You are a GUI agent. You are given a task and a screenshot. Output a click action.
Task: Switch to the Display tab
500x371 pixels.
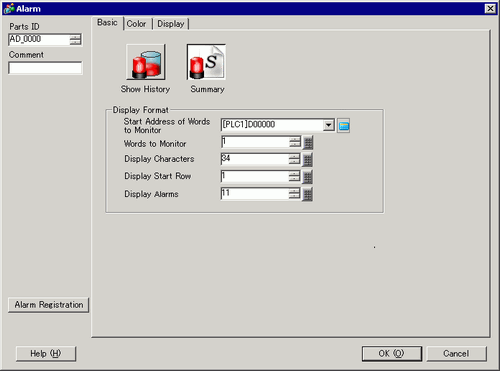171,24
